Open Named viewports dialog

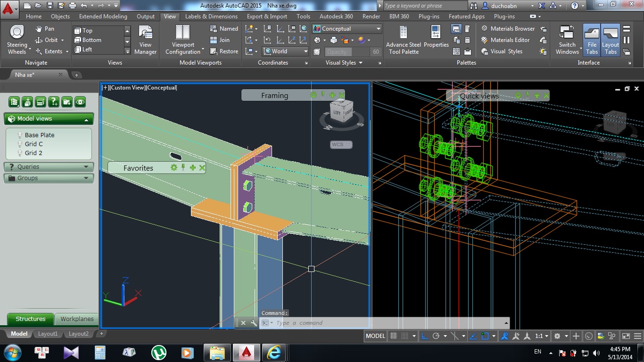click(x=224, y=29)
